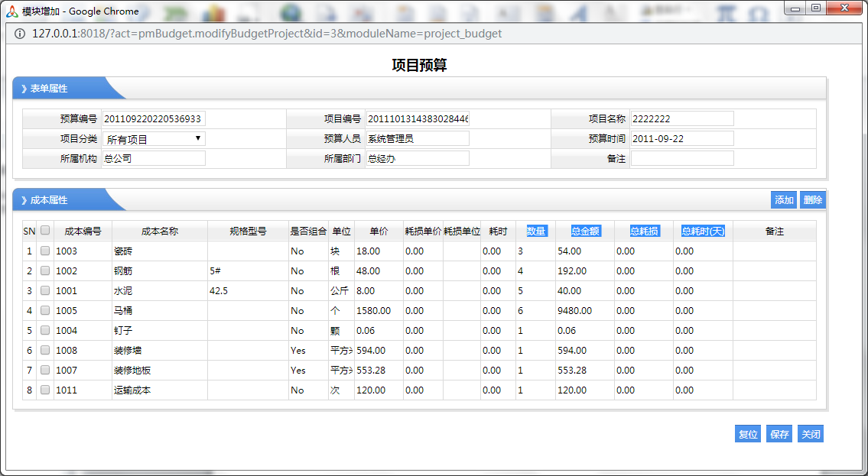Click the 数量 column header

536,231
